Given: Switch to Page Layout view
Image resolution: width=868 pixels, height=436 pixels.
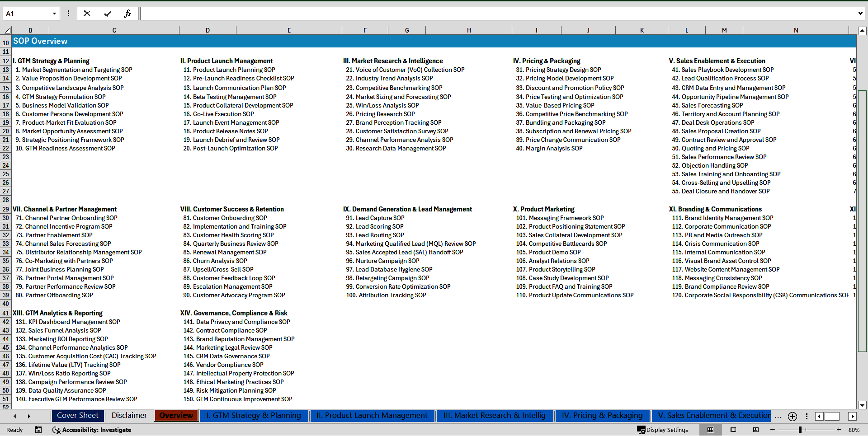Looking at the screenshot, I should (733, 430).
